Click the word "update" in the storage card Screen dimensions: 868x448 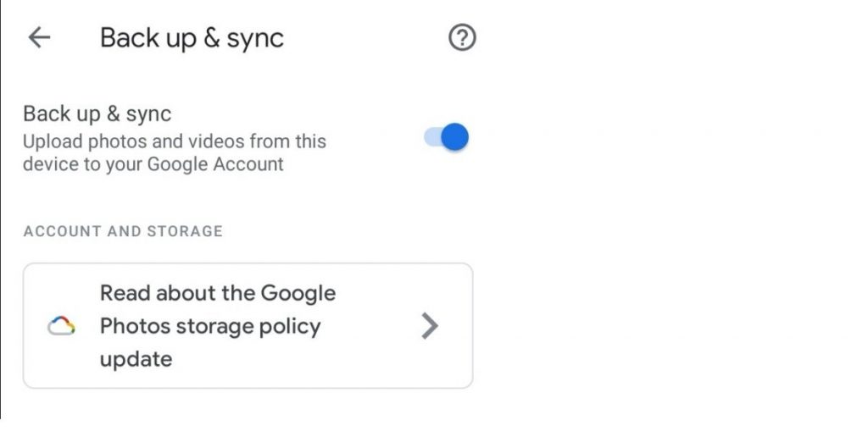[x=136, y=359]
